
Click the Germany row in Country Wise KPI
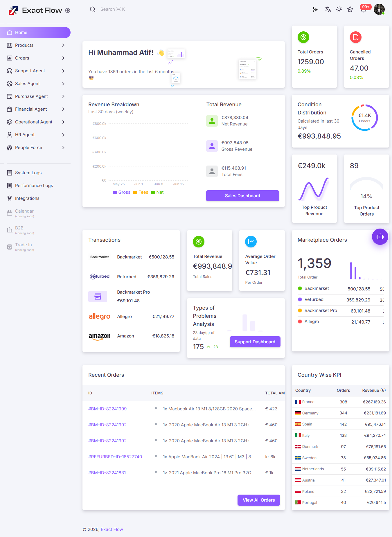click(x=341, y=413)
